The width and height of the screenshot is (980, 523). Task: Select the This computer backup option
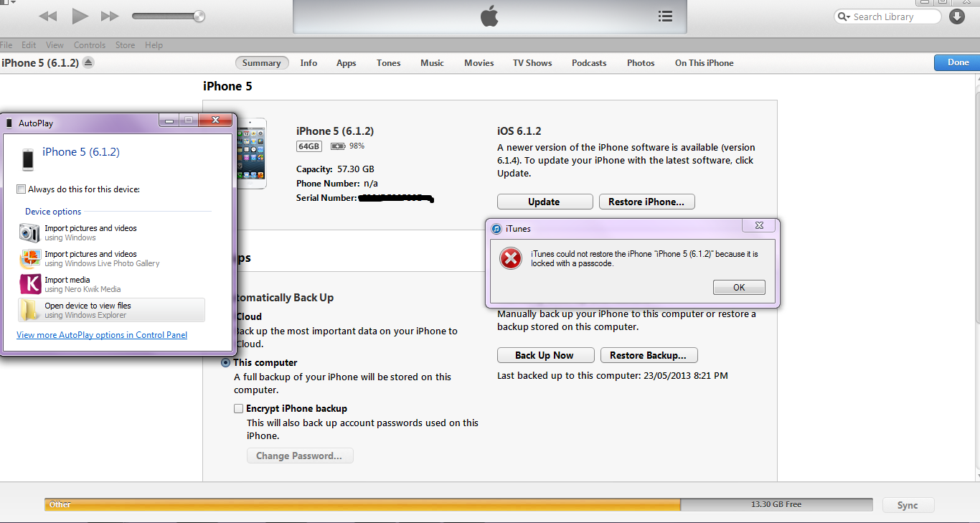226,363
